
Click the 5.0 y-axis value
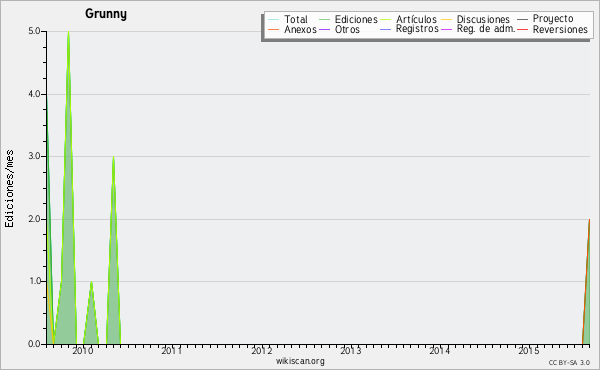click(x=34, y=31)
